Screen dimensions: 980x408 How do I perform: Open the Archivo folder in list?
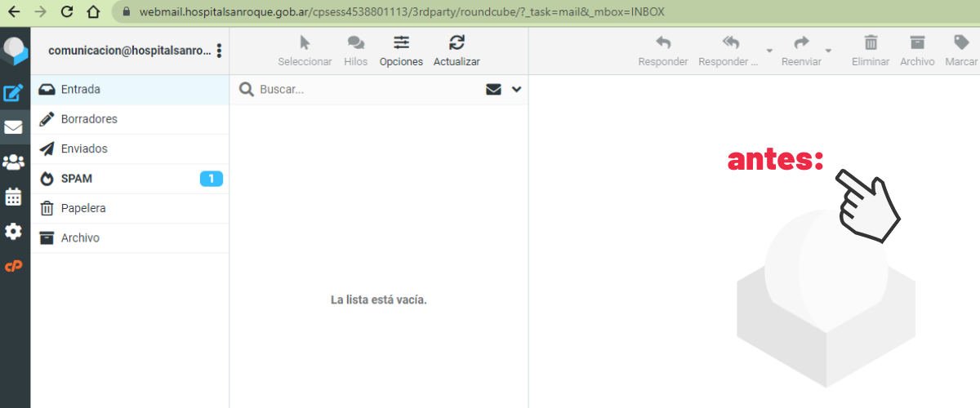coord(130,238)
